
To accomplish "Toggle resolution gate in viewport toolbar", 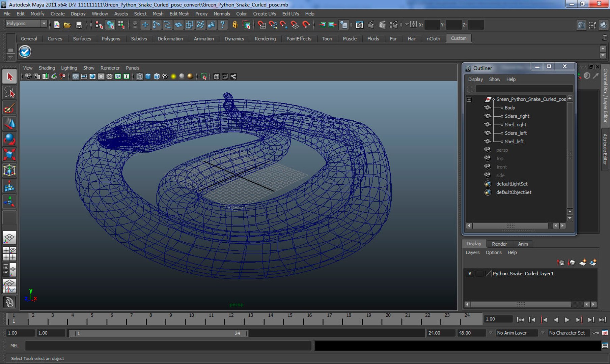I will pyautogui.click(x=92, y=77).
